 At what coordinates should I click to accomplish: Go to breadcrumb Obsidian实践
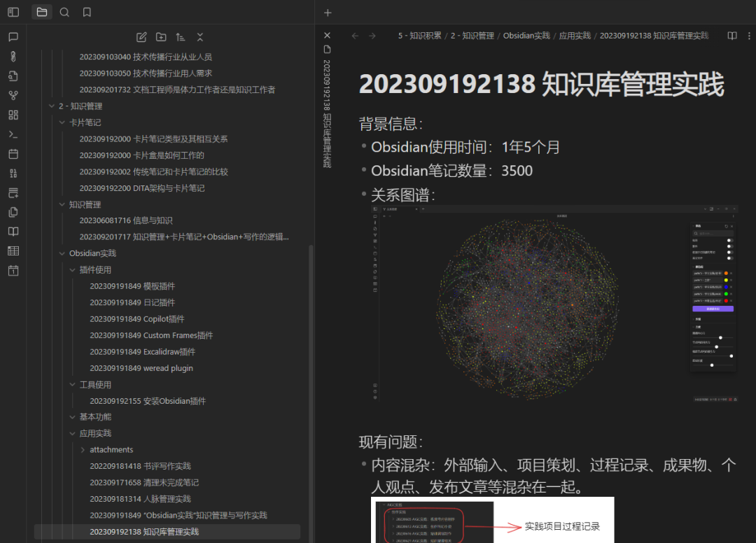(x=526, y=36)
